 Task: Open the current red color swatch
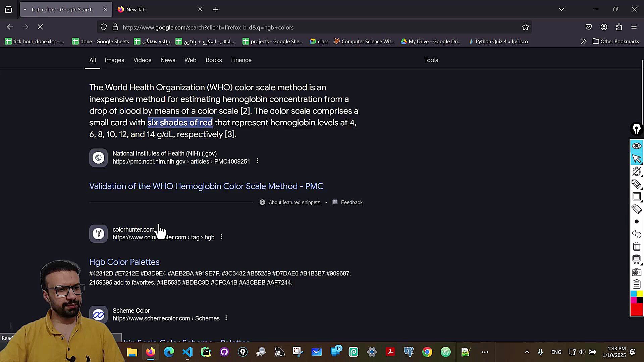pos(637,309)
